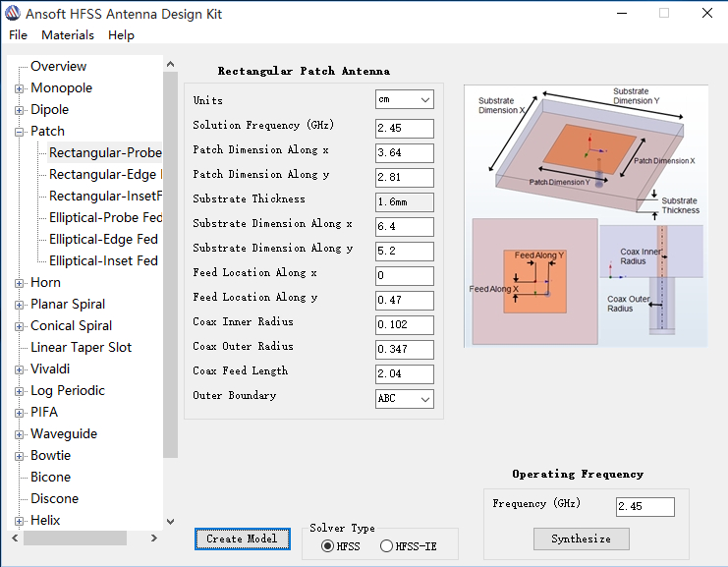Click the tree horizontal scrollbar thumb
This screenshot has height=567, width=728.
point(76,539)
